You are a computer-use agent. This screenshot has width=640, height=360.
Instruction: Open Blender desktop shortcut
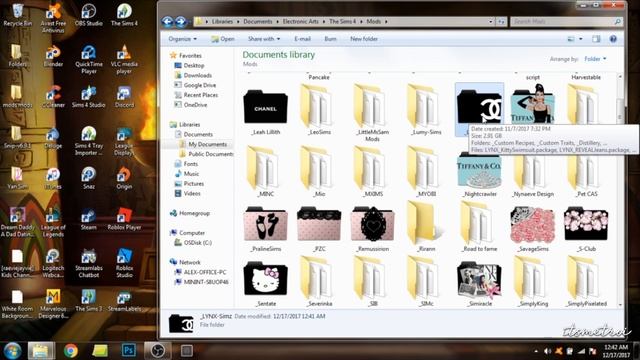coord(53,56)
